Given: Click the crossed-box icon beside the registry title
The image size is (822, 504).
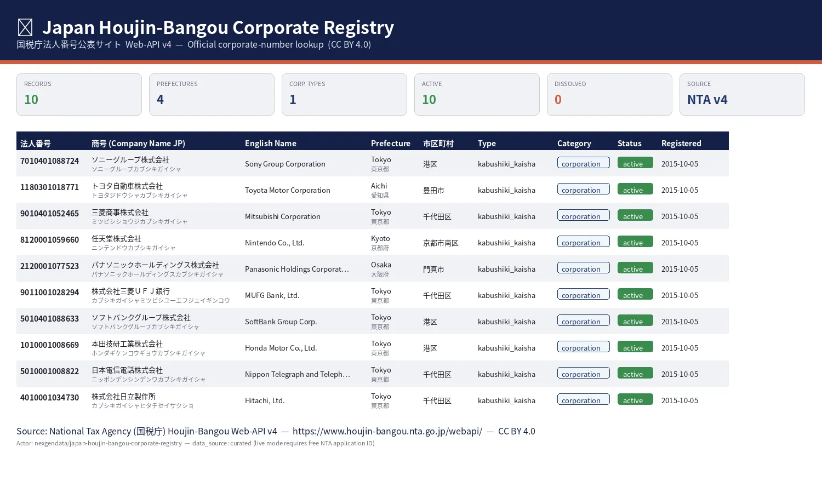Looking at the screenshot, I should click(25, 27).
